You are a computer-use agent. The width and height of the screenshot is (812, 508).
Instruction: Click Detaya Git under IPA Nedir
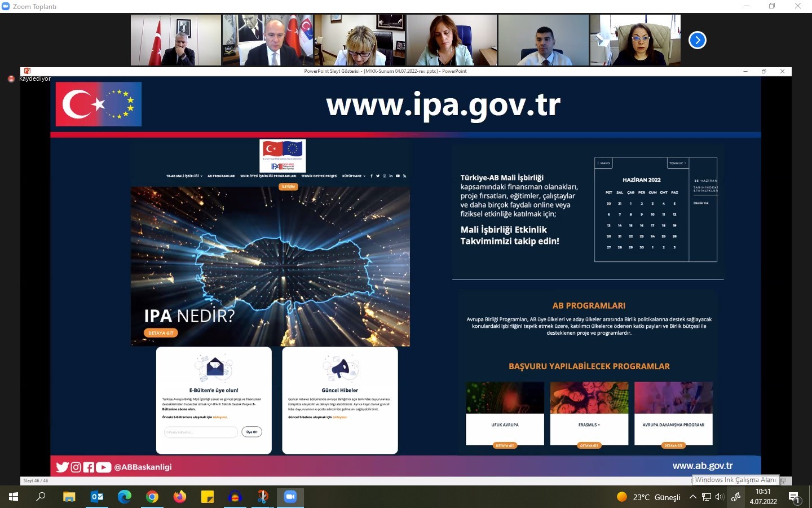point(161,333)
